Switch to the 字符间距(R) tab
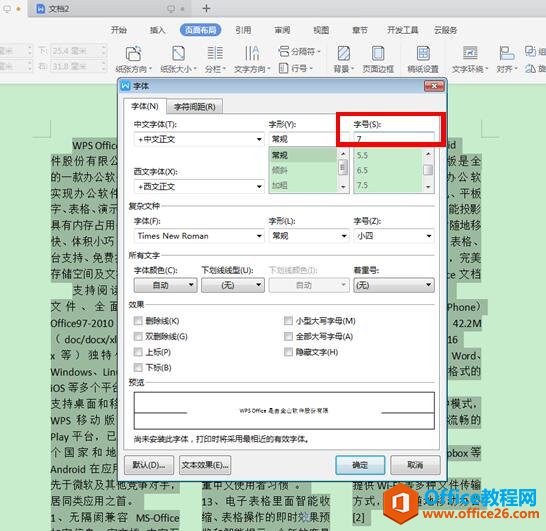Viewport: 546px width, 531px height. pos(195,107)
